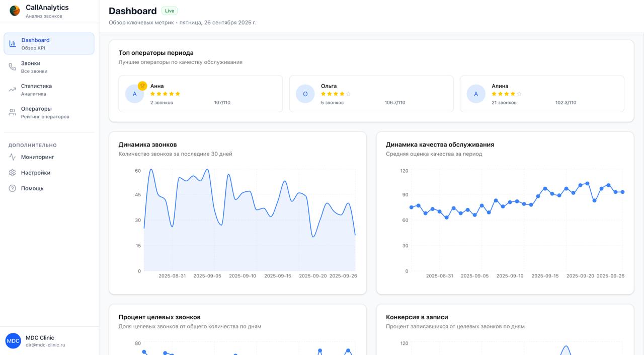Select operator card for Ольга

(x=371, y=94)
